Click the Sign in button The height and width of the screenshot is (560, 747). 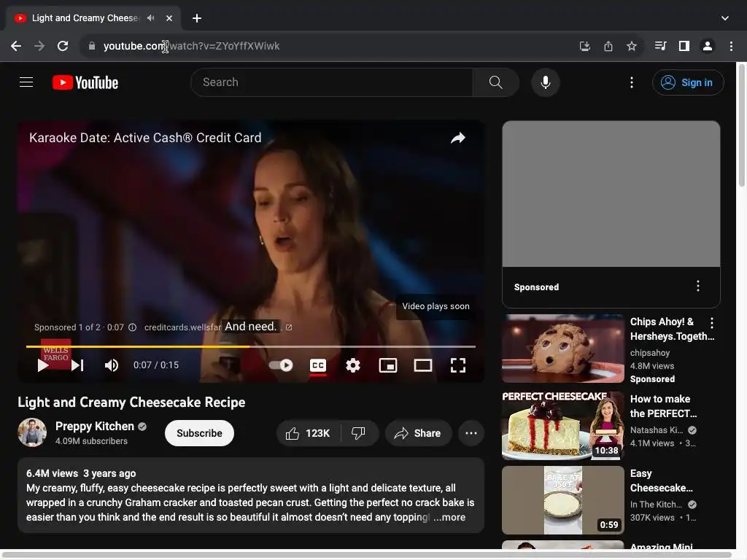(x=688, y=82)
